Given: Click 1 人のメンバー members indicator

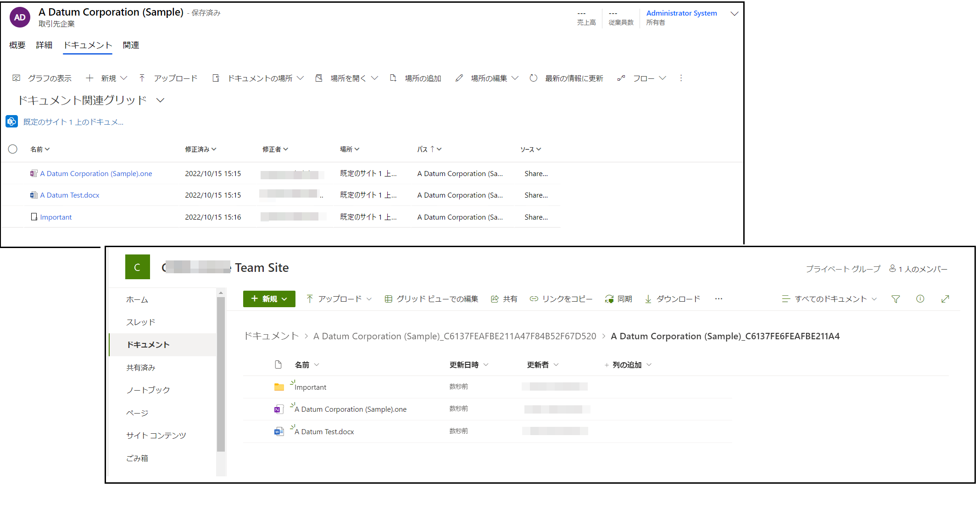Looking at the screenshot, I should [x=918, y=269].
